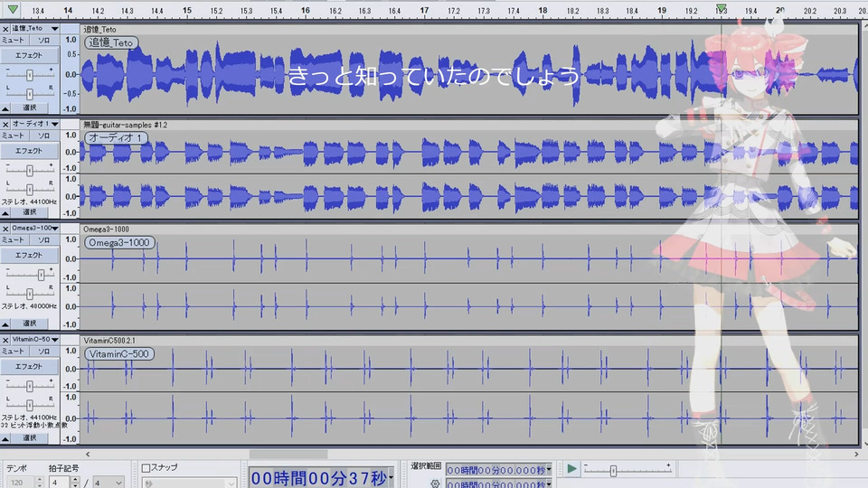Click the VitaminC500 2.1 clip title bar
The width and height of the screenshot is (868, 488).
pyautogui.click(x=469, y=341)
